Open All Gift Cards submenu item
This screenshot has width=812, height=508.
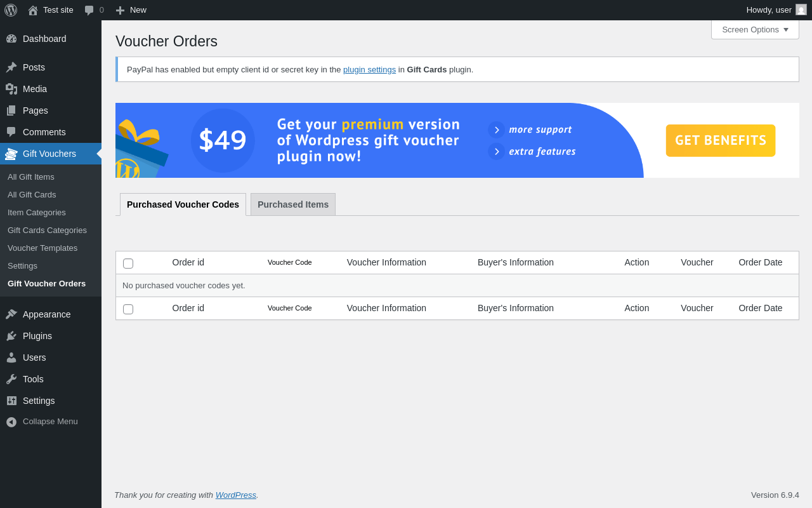coord(32,194)
